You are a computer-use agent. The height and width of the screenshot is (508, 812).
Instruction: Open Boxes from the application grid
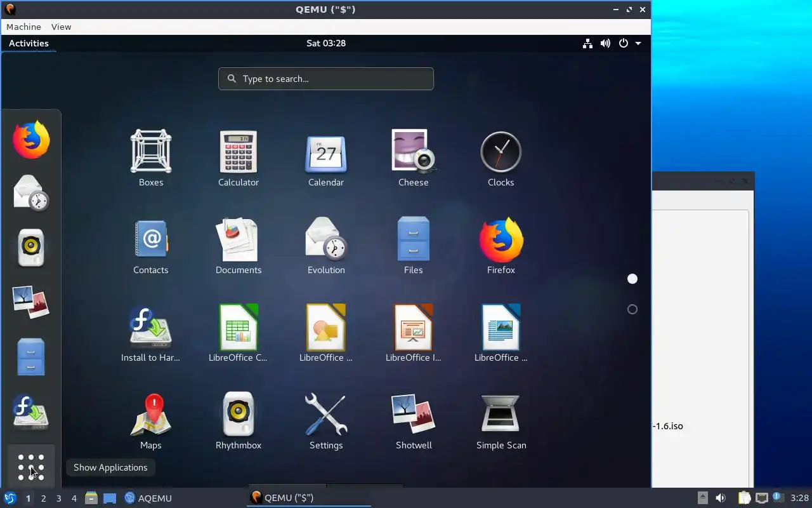click(x=151, y=158)
